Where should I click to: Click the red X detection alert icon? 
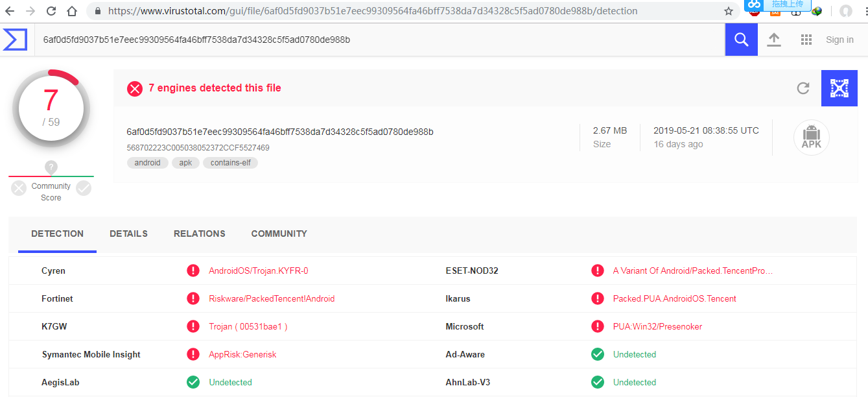pos(135,89)
